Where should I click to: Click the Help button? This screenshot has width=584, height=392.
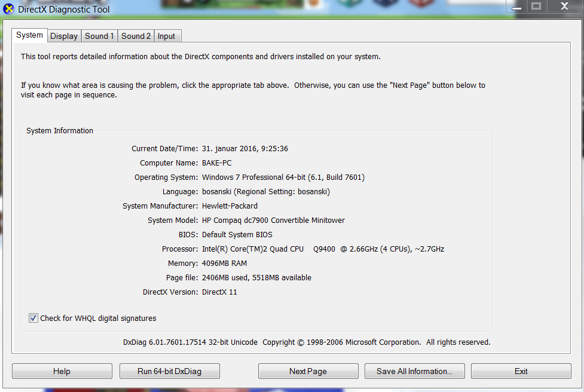pos(62,371)
